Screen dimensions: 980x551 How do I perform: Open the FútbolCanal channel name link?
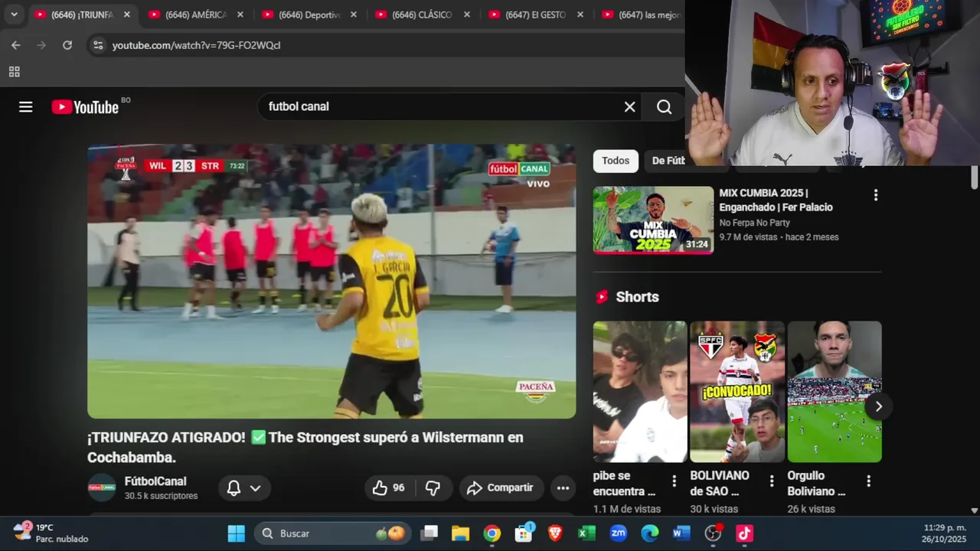pos(155,481)
